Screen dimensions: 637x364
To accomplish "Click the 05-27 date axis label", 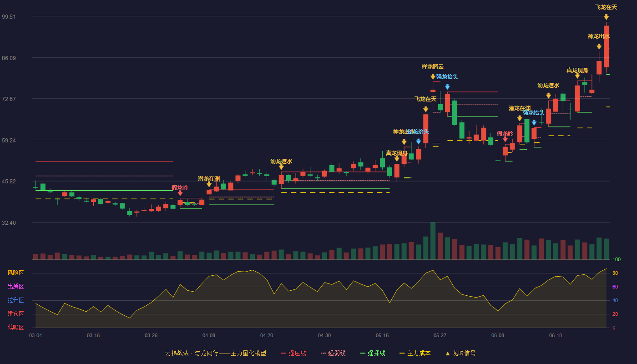I will [x=440, y=335].
